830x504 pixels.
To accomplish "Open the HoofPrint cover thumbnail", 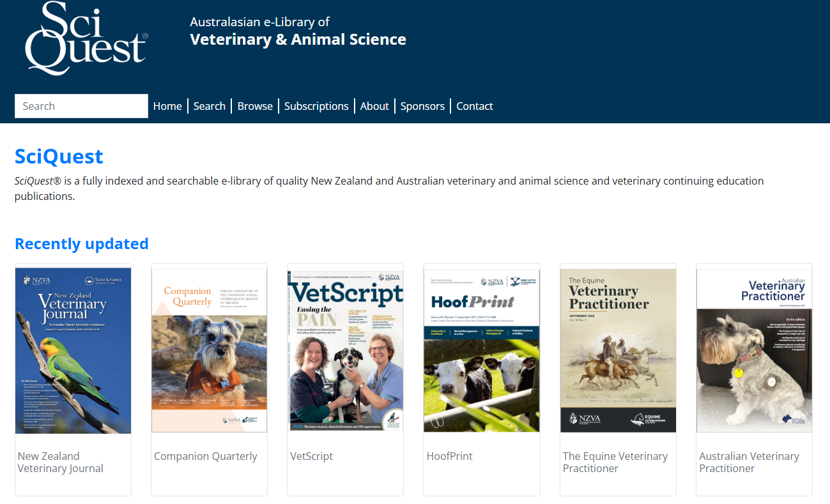I will tap(481, 350).
